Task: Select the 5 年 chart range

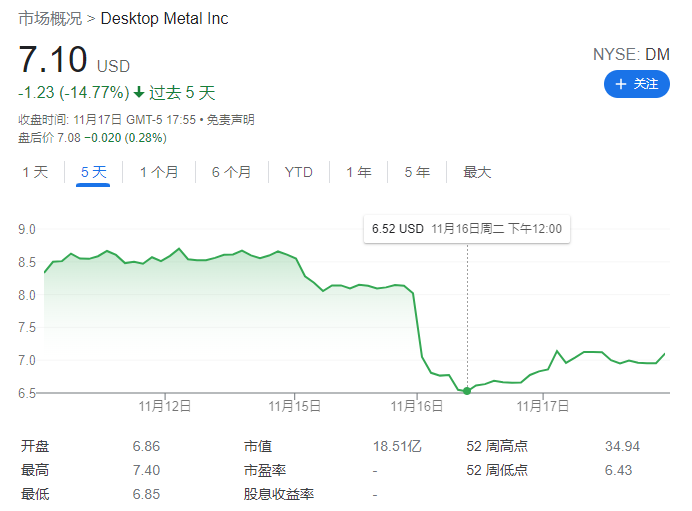Action: [x=417, y=172]
